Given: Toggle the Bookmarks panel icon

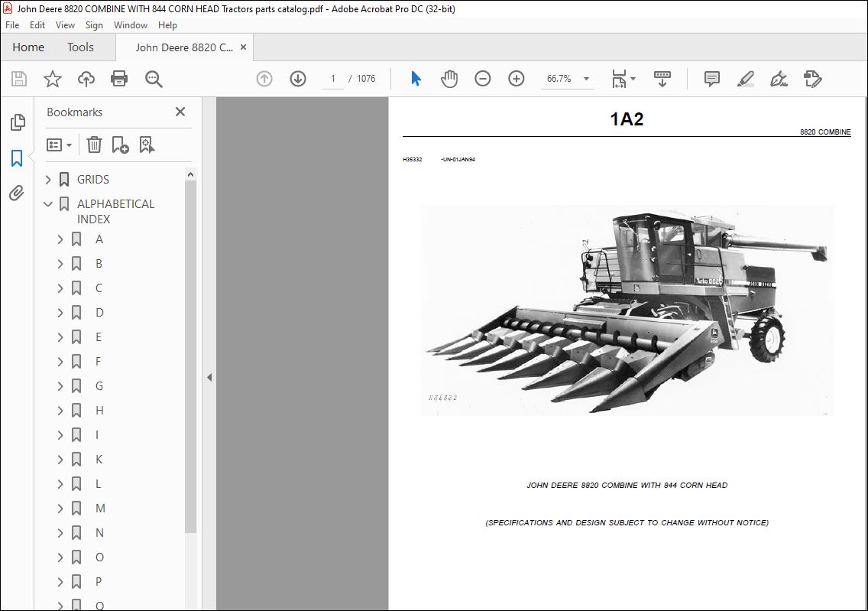Looking at the screenshot, I should click(x=17, y=158).
